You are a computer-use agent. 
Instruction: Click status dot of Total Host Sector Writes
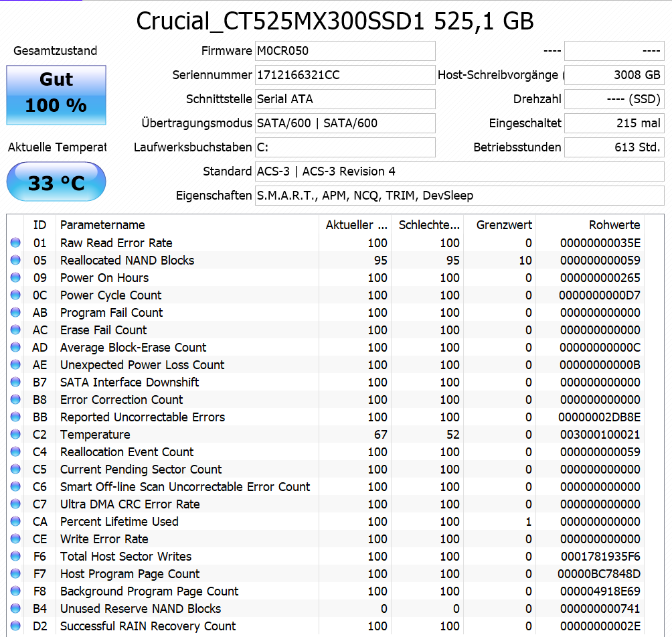coord(15,557)
